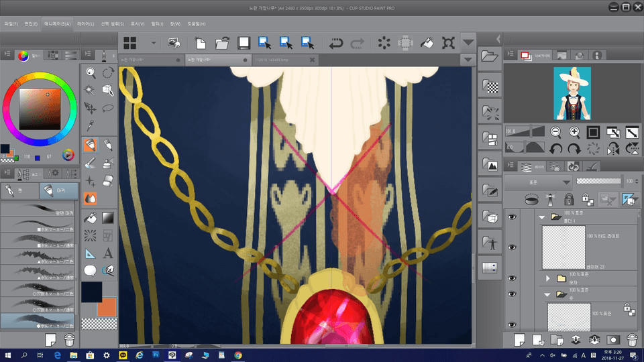The height and width of the screenshot is (362, 644).
Task: Click delete layer trash at panel bottom
Action: pos(632,339)
